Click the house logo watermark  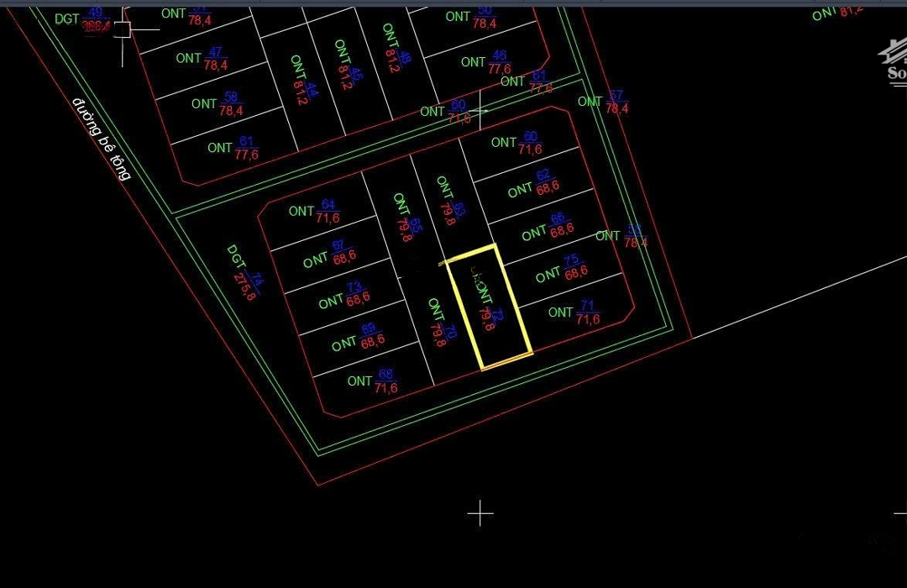(x=894, y=60)
